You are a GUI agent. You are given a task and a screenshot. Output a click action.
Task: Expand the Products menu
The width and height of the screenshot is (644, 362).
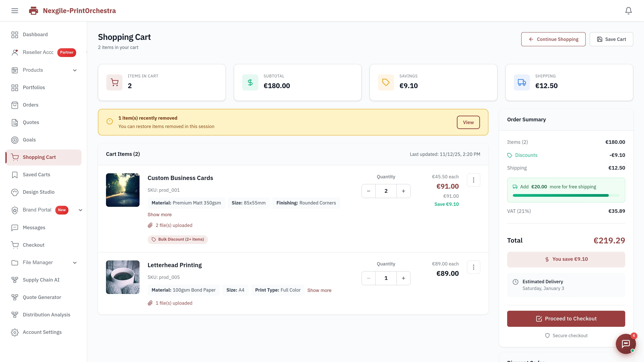point(75,70)
